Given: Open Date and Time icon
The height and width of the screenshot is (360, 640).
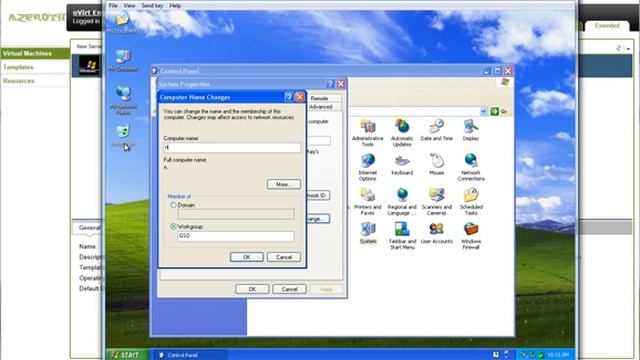Looking at the screenshot, I should (436, 130).
